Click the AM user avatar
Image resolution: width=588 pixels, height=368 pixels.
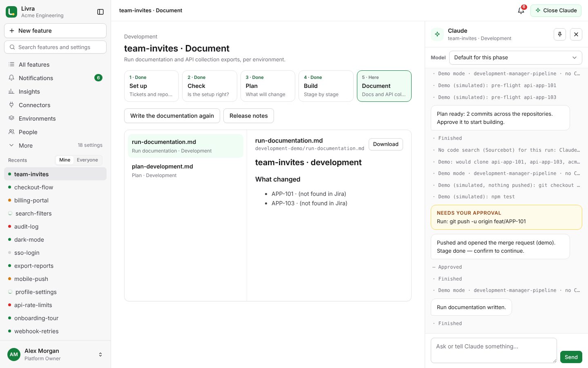[x=14, y=355]
